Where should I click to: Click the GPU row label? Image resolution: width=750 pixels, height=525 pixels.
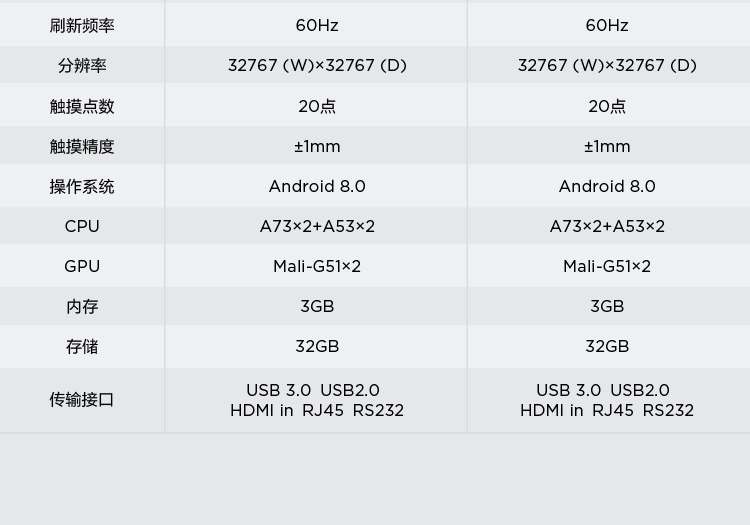tap(82, 266)
